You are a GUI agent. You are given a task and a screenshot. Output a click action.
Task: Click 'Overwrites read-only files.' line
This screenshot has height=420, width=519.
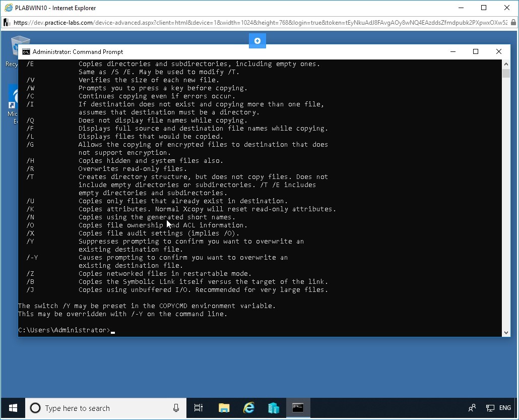(133, 168)
